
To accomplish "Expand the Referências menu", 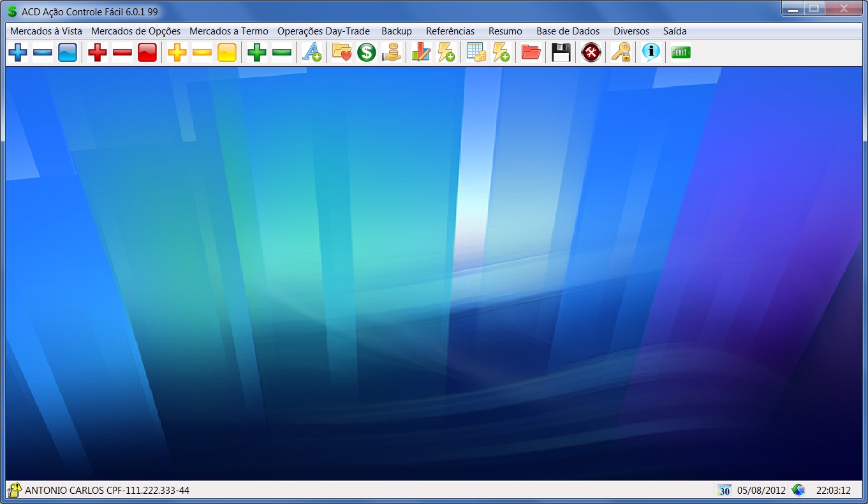I will tap(450, 31).
